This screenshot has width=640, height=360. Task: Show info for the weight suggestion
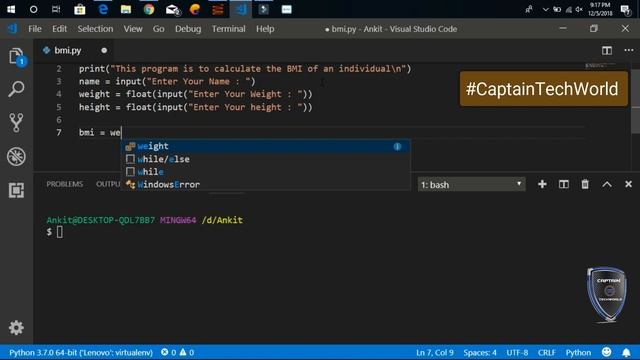click(397, 147)
